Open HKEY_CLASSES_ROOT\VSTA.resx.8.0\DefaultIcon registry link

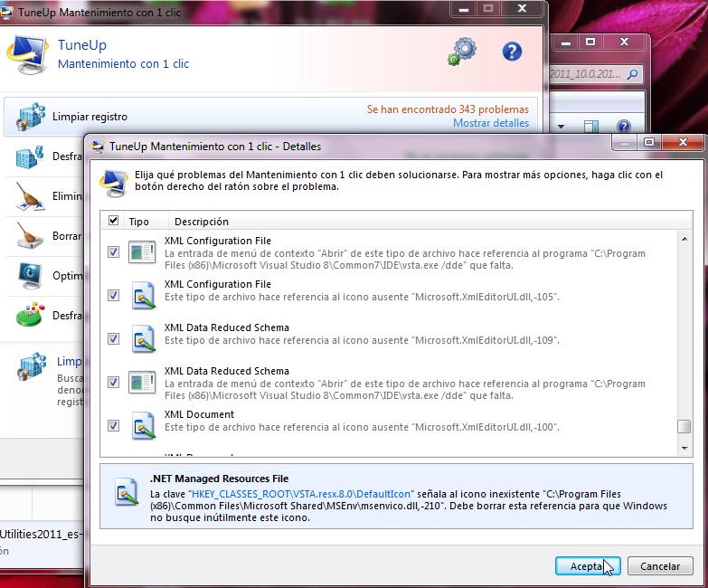(x=301, y=494)
